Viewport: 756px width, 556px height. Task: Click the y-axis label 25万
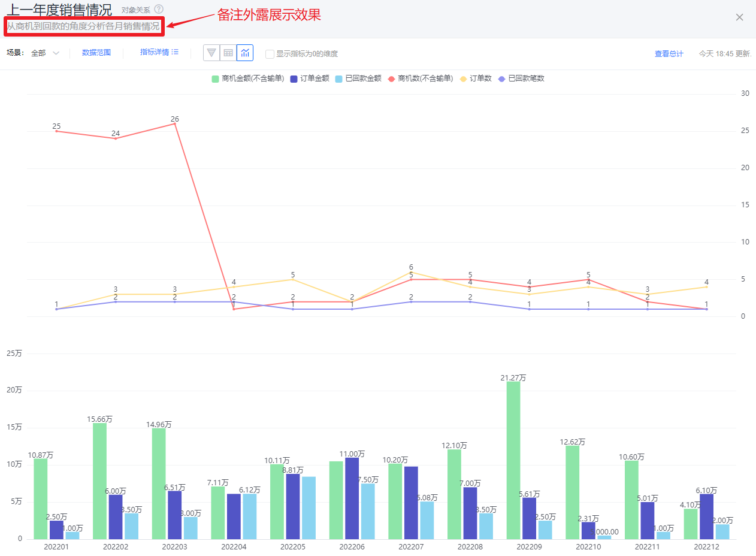point(14,353)
